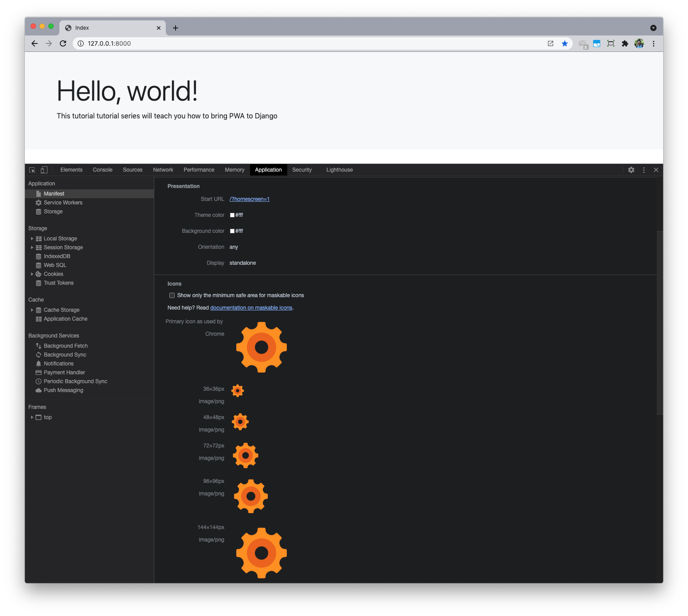Click the Theme color #fff swatch

[232, 215]
